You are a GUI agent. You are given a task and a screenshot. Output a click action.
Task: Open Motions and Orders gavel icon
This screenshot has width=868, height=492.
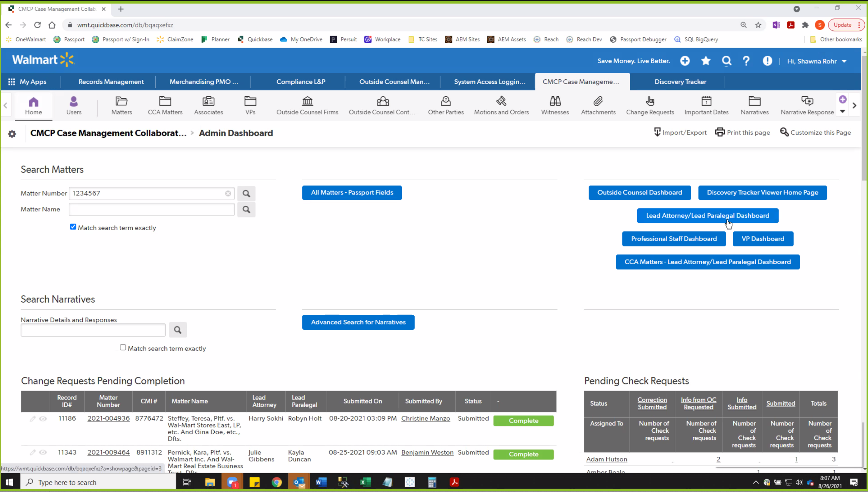[x=501, y=101]
